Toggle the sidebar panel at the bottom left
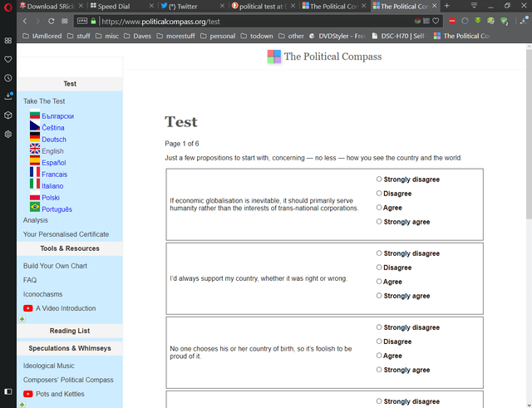532x408 pixels. (8, 391)
